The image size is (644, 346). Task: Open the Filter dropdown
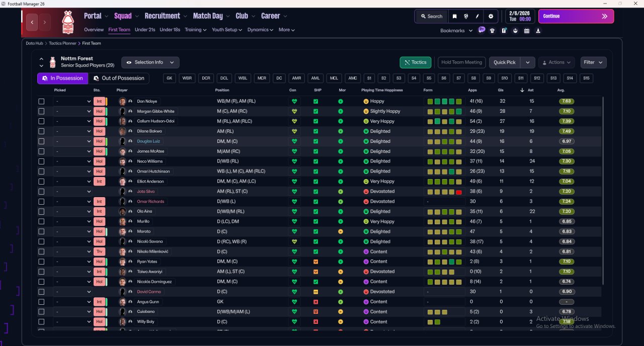593,62
